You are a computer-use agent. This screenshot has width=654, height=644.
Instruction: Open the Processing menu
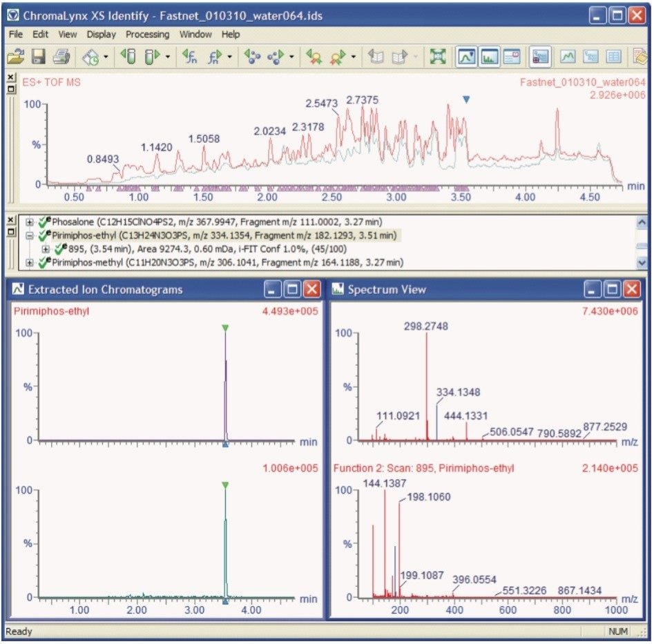(x=148, y=35)
